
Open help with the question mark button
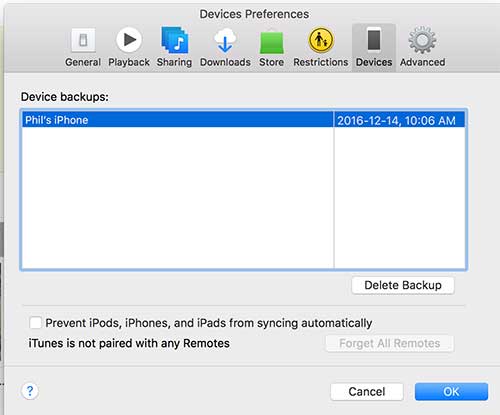30,391
